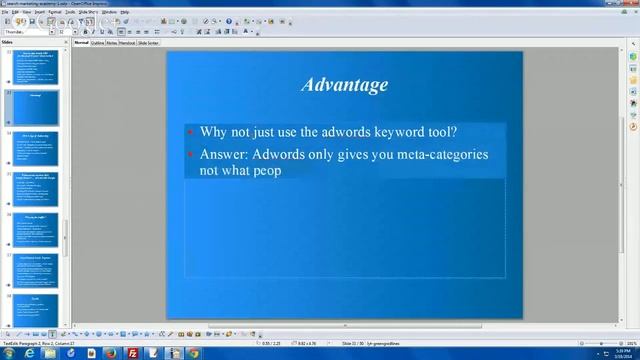The width and height of the screenshot is (640, 360).
Task: Choose the Arrow line tool
Action: point(27,334)
